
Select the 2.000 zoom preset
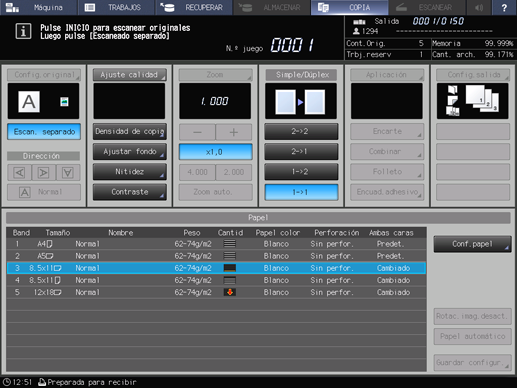pos(234,172)
